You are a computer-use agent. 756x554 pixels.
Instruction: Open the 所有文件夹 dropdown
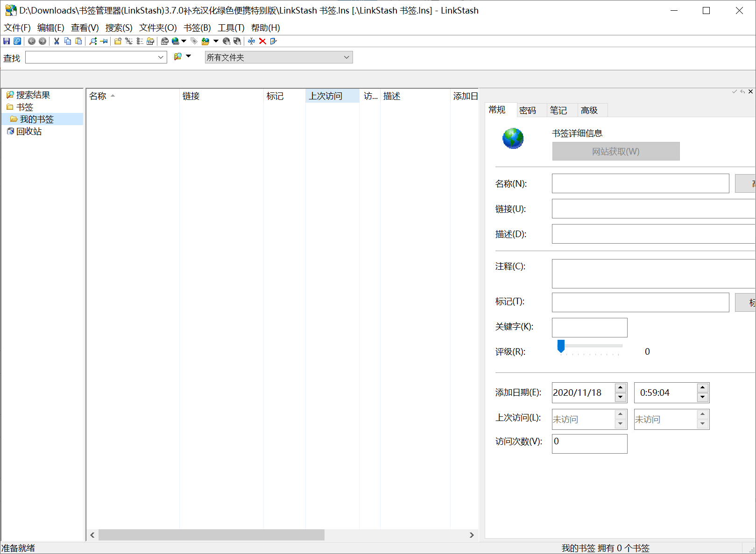[x=346, y=57]
